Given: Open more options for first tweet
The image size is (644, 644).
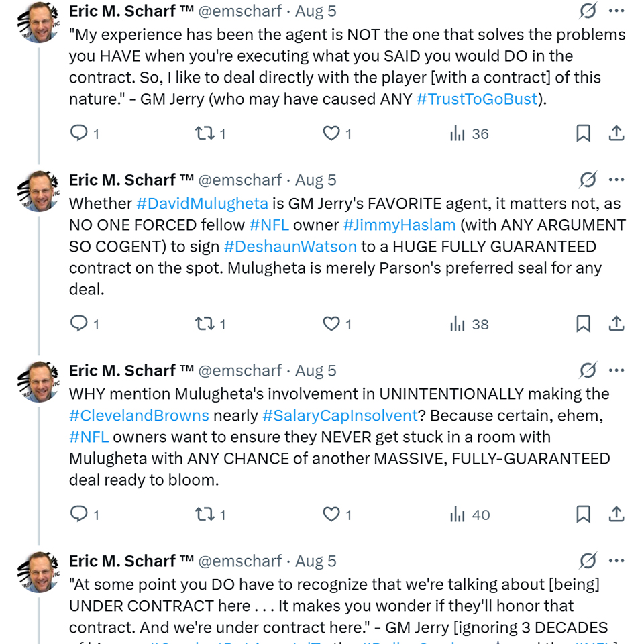Looking at the screenshot, I should (x=616, y=11).
